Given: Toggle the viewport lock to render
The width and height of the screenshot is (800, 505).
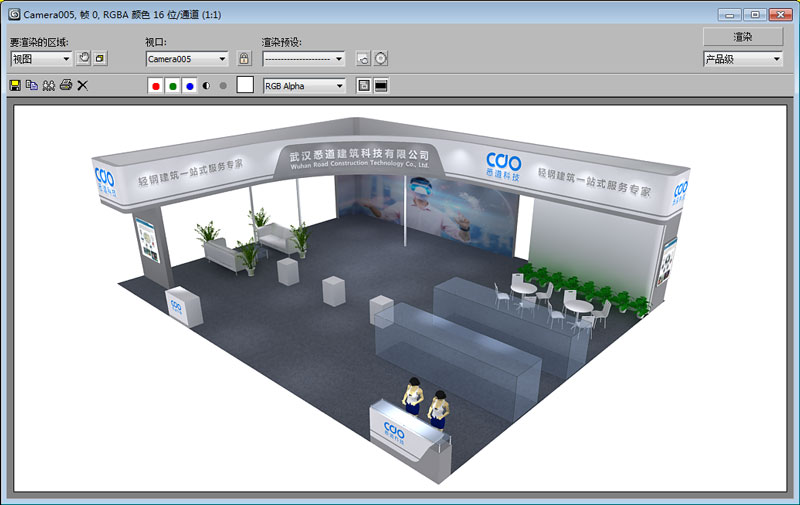Looking at the screenshot, I should click(x=243, y=59).
